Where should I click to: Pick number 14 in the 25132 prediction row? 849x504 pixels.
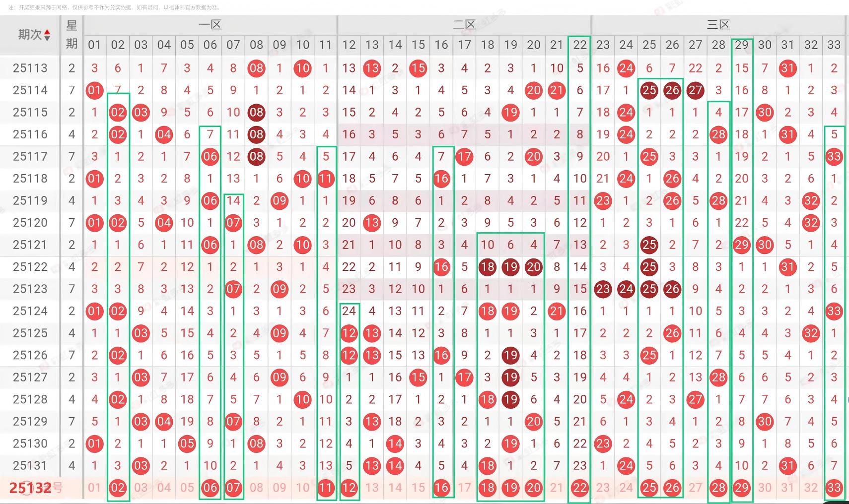(395, 488)
